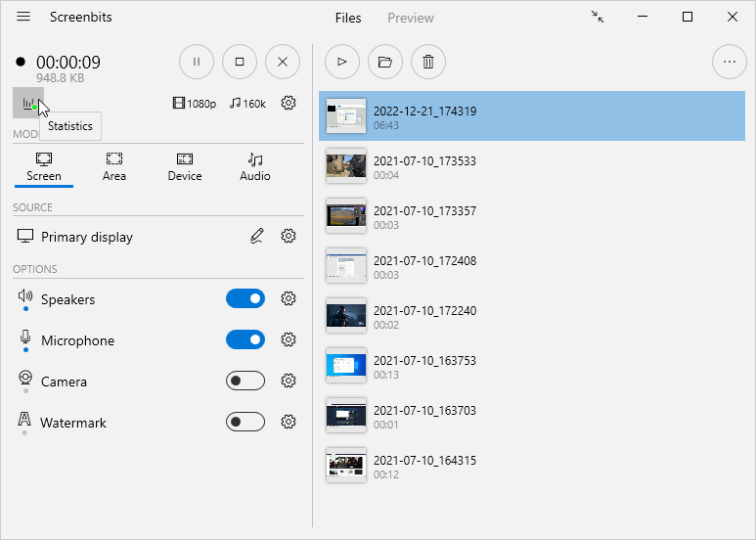Turn off the Microphone switch
The image size is (756, 540).
pos(245,339)
